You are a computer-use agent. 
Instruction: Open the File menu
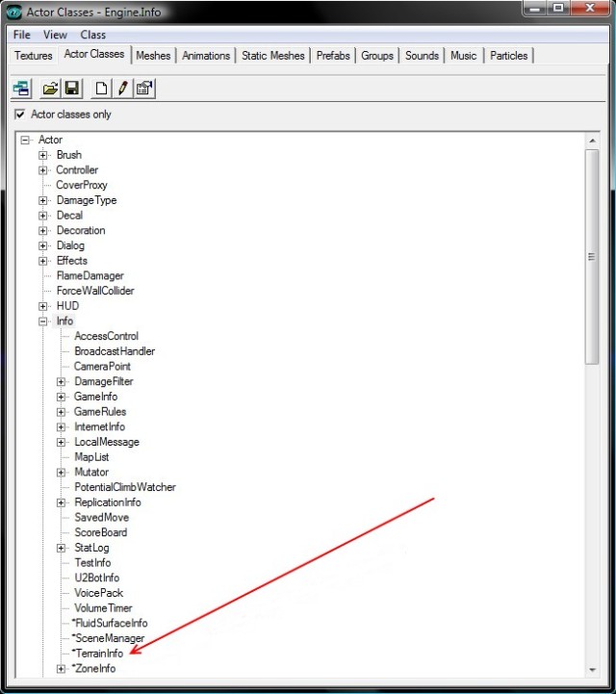(x=21, y=35)
